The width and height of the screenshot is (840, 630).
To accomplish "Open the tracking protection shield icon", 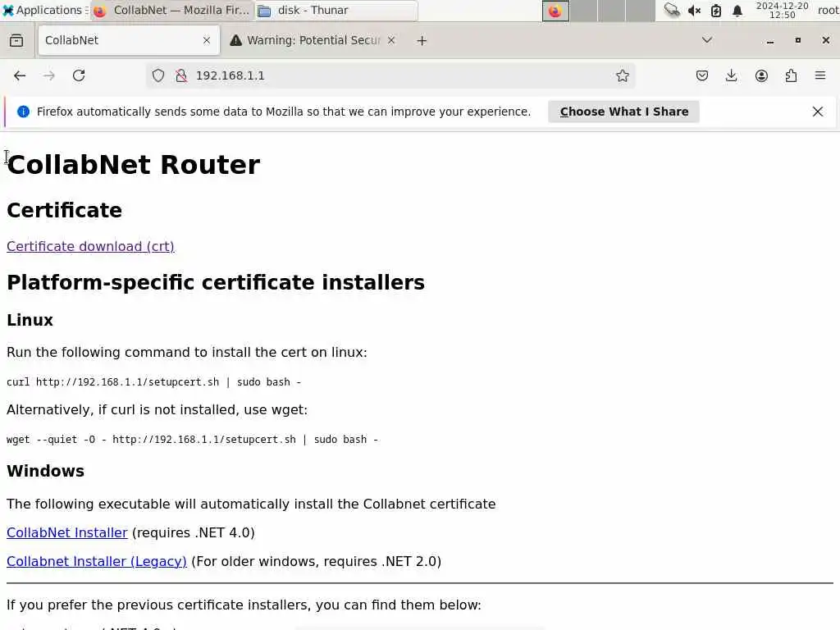I will tap(158, 75).
